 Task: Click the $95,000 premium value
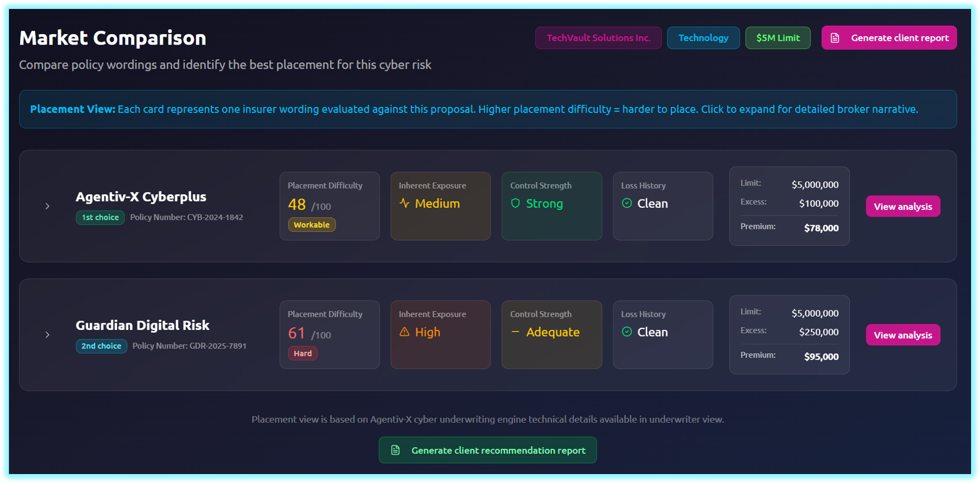(821, 356)
